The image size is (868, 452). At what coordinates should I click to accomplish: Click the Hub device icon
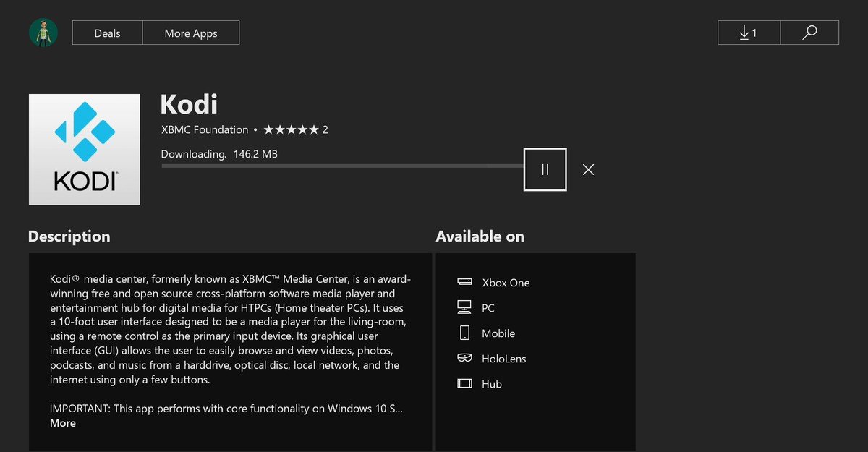click(x=464, y=384)
